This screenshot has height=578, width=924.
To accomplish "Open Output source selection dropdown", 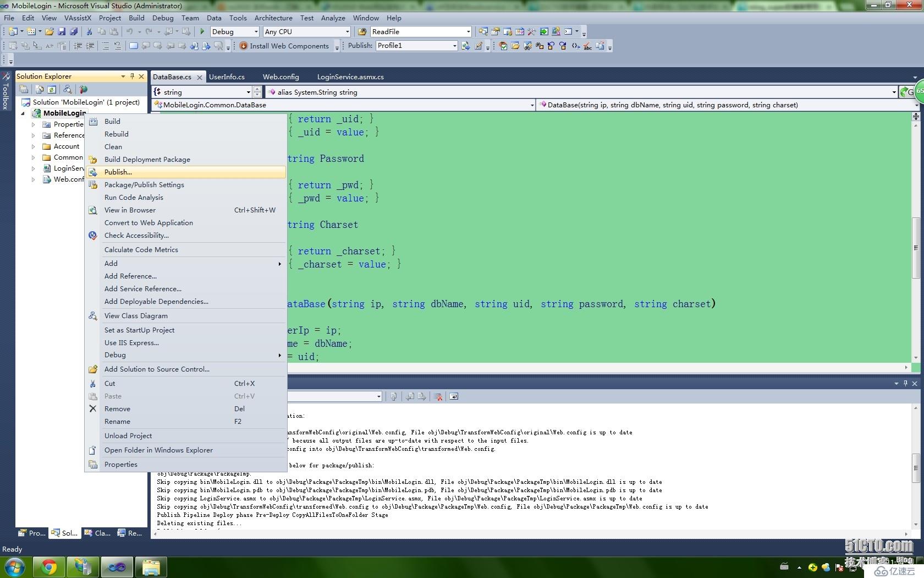I will click(x=378, y=396).
